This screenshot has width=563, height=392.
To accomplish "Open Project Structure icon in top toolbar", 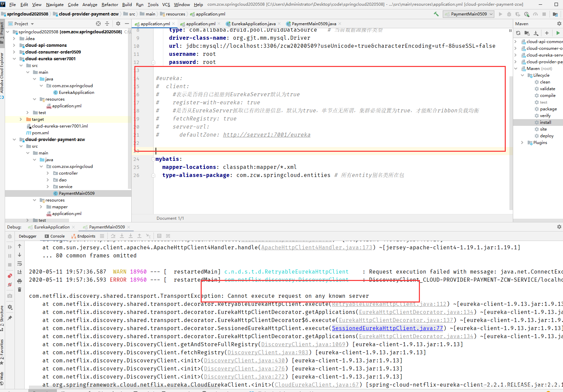I will pyautogui.click(x=555, y=14).
